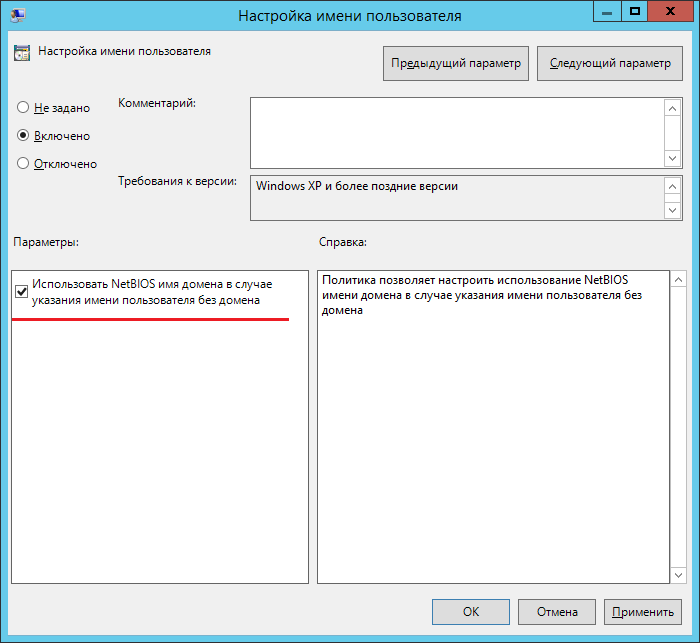Select the 'Включено' radio option
Screen dimensions: 700x643
click(23, 135)
